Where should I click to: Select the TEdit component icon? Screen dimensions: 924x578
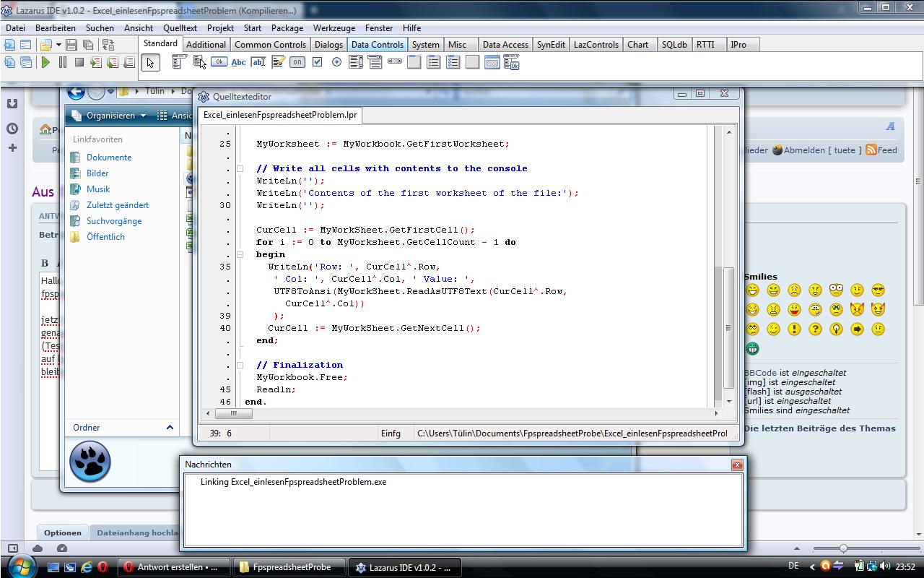258,63
